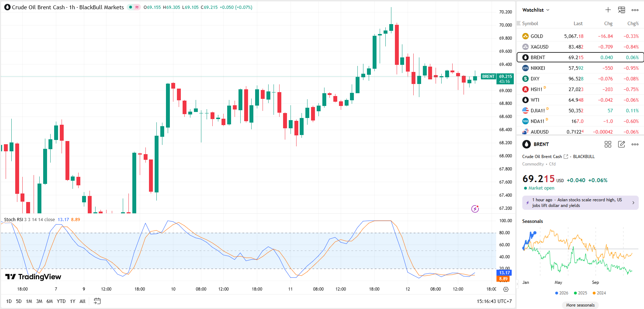
Task: Click the More seasonals button
Action: pos(580,305)
